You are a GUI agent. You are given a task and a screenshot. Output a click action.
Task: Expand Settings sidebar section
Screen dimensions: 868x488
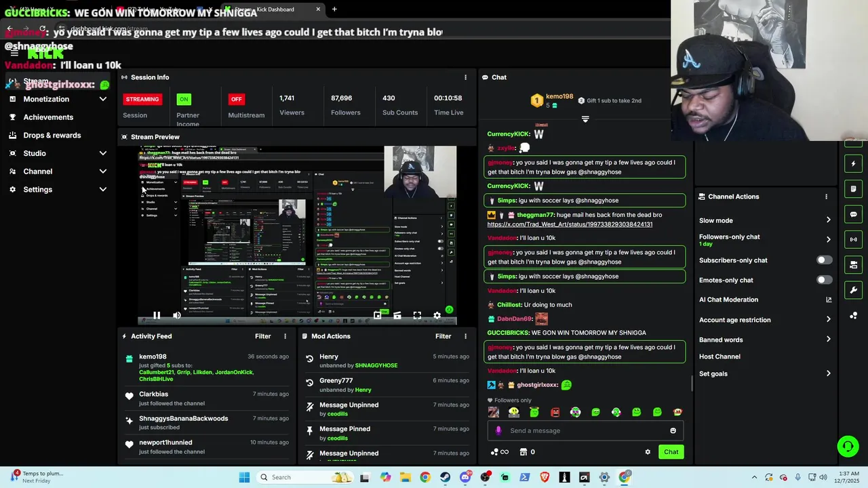coord(103,190)
